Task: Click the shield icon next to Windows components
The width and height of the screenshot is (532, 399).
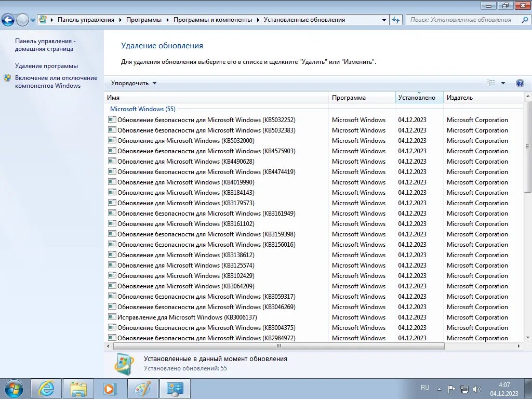Action: tap(7, 78)
